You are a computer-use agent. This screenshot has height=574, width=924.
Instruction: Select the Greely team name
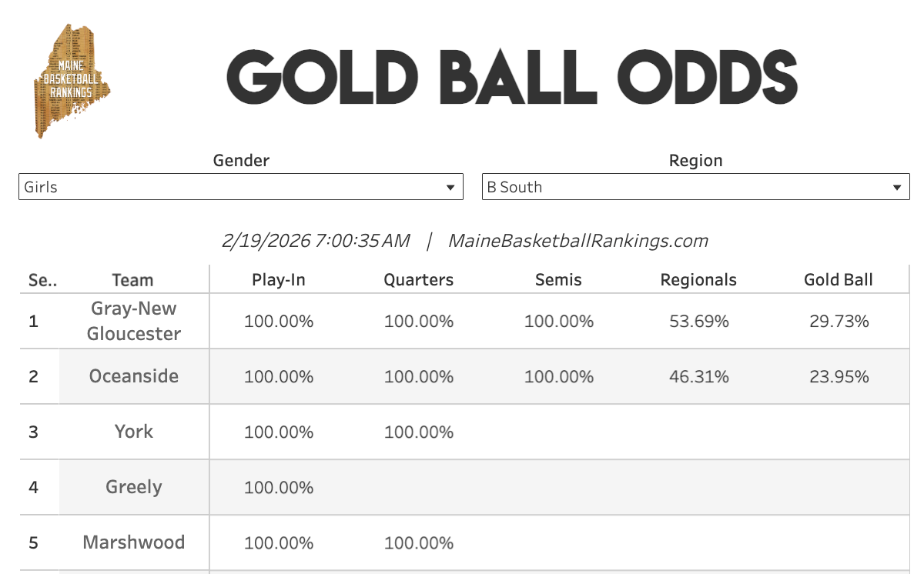click(134, 487)
